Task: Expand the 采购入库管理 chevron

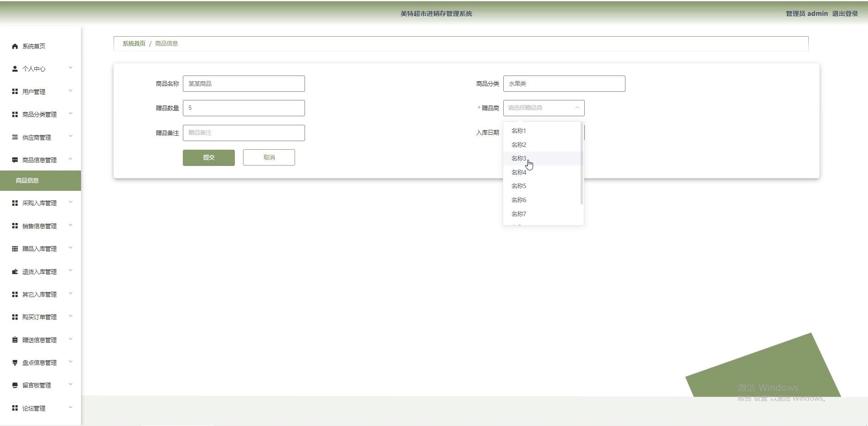Action: pos(71,202)
